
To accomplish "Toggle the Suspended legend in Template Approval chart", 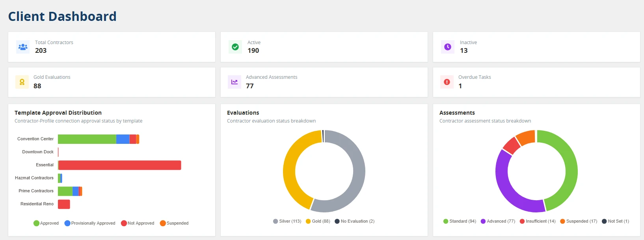I will click(174, 223).
